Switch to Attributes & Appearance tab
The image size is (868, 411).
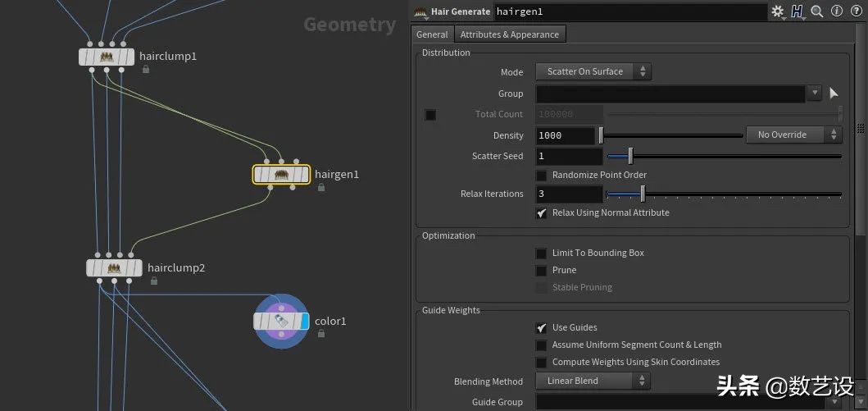tap(509, 34)
